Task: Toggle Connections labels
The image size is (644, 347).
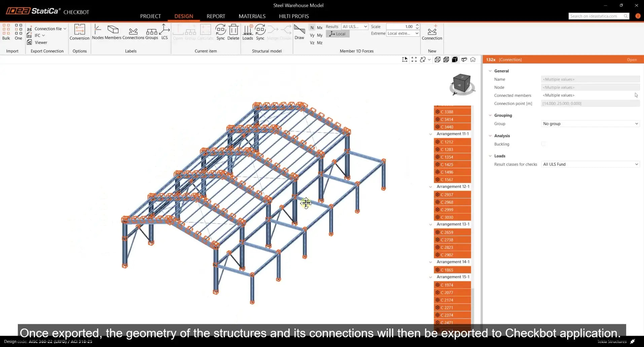Action: pos(133,32)
